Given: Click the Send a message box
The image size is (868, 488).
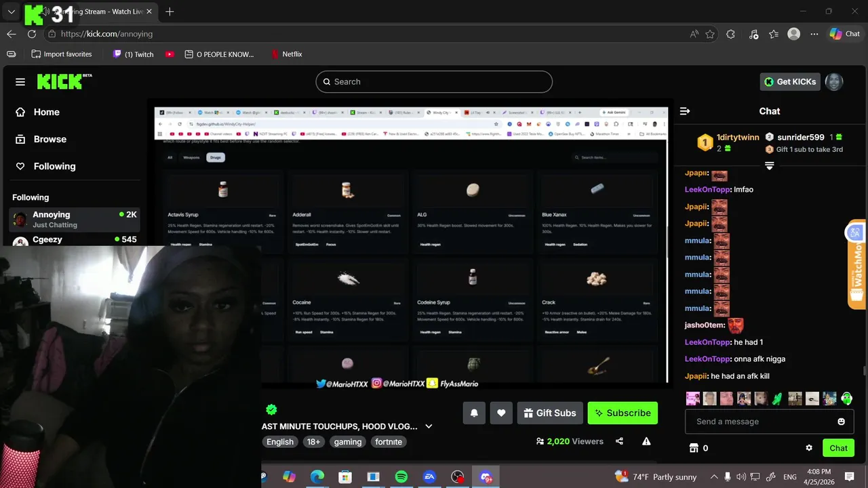Looking at the screenshot, I should tap(770, 422).
